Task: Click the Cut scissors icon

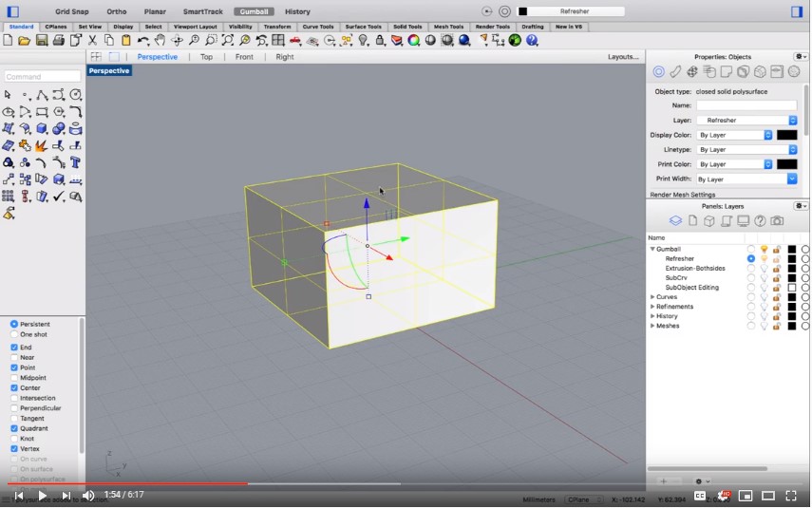Action: point(92,41)
